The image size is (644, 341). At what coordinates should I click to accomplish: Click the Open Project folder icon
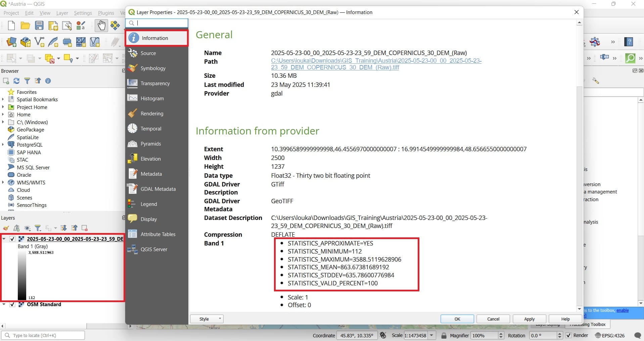pyautogui.click(x=25, y=25)
